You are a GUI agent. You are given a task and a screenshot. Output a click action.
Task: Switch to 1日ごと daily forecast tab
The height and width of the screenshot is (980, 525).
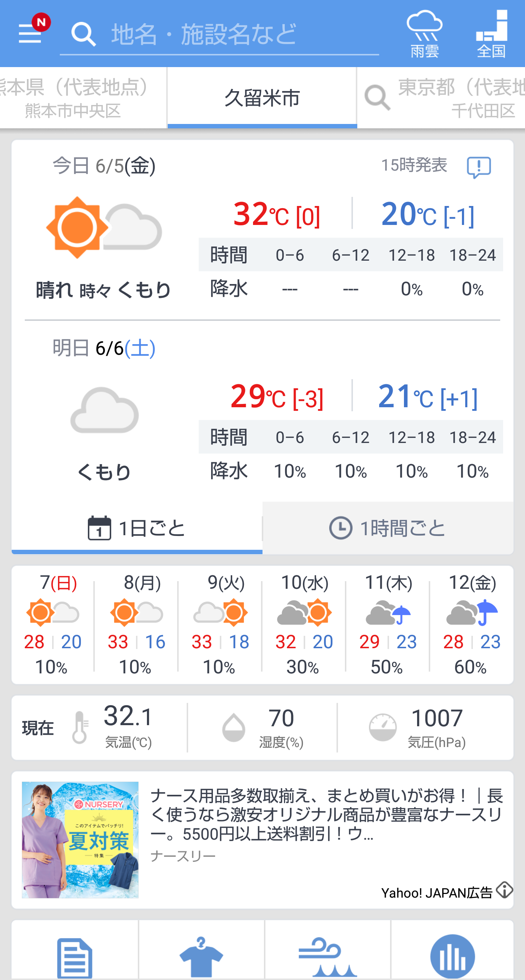137,528
